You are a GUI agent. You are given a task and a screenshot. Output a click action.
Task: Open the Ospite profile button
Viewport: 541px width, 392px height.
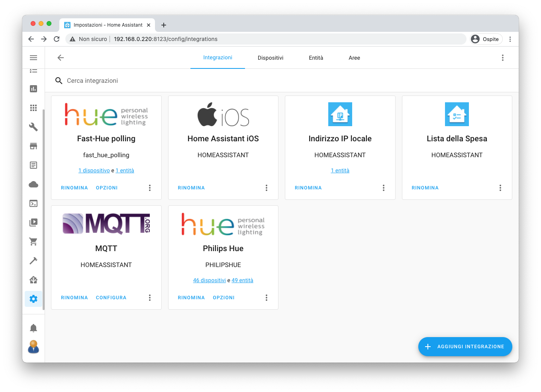tap(486, 39)
